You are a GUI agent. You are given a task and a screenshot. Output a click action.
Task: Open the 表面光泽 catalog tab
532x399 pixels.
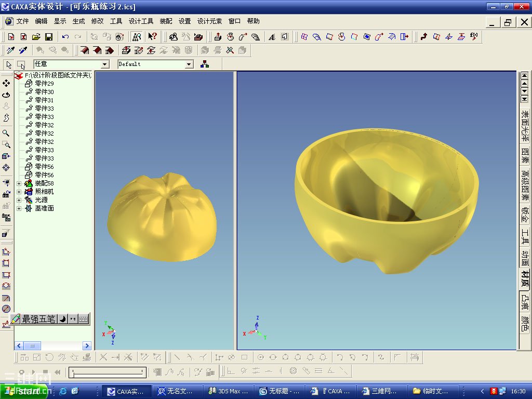coord(525,126)
